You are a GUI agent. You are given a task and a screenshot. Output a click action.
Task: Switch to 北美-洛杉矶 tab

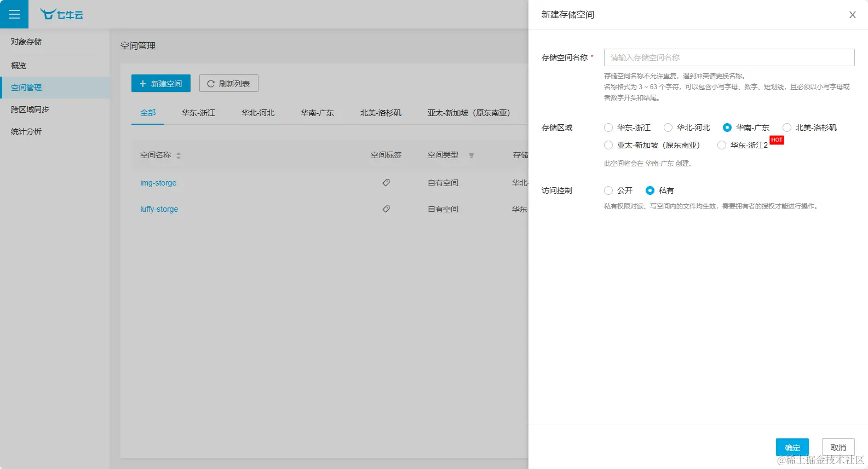point(381,113)
